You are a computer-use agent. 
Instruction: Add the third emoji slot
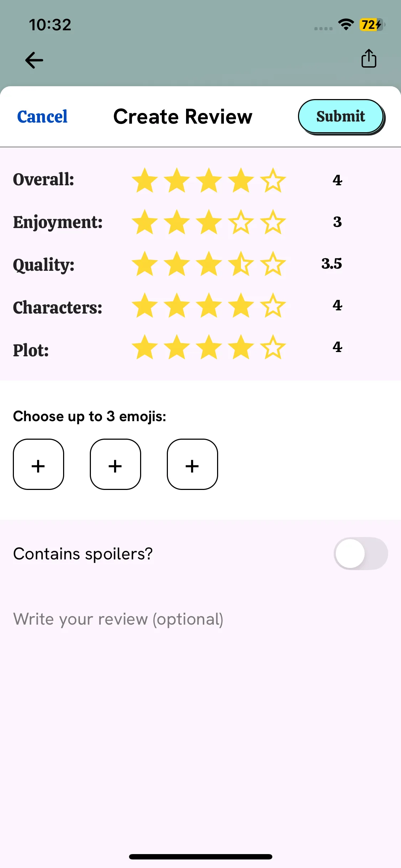192,464
